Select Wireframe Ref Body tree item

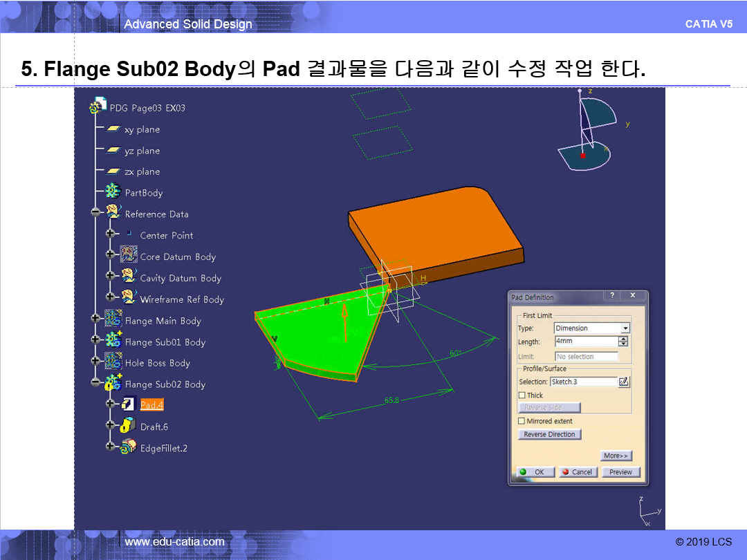tap(181, 299)
